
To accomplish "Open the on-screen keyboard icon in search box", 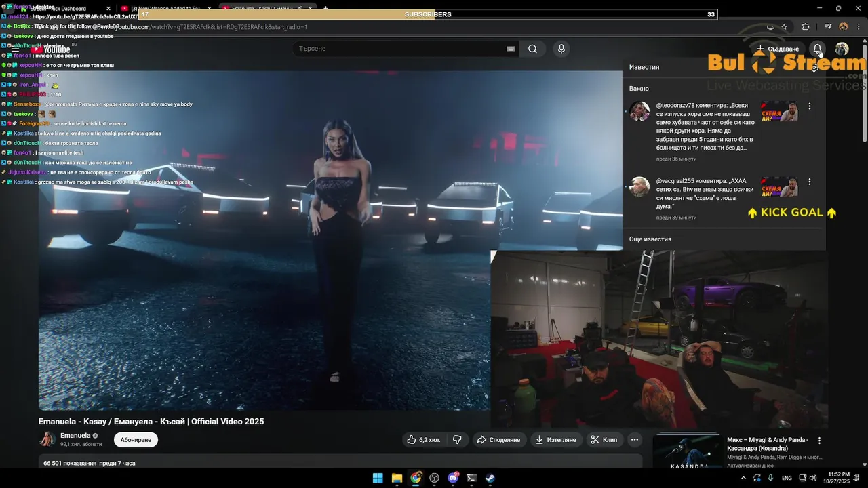I will [x=511, y=49].
